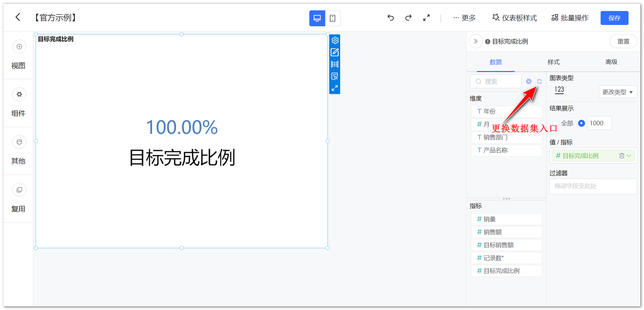Switch to desktop layout view
Screen dimensions: 644x310
pyautogui.click(x=317, y=18)
